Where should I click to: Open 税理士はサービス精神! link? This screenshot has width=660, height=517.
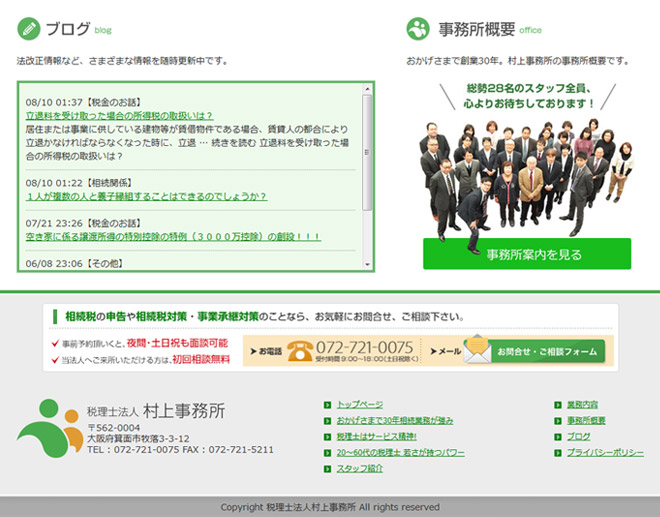[377, 437]
